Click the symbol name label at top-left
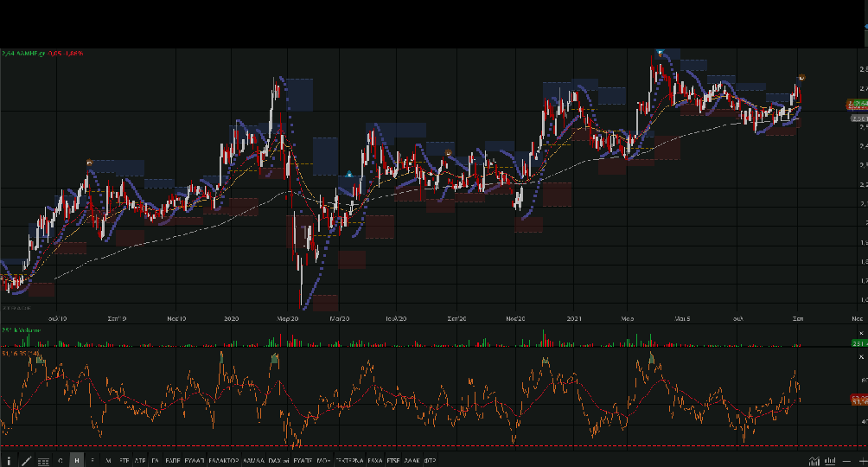The image size is (868, 467). [29, 54]
